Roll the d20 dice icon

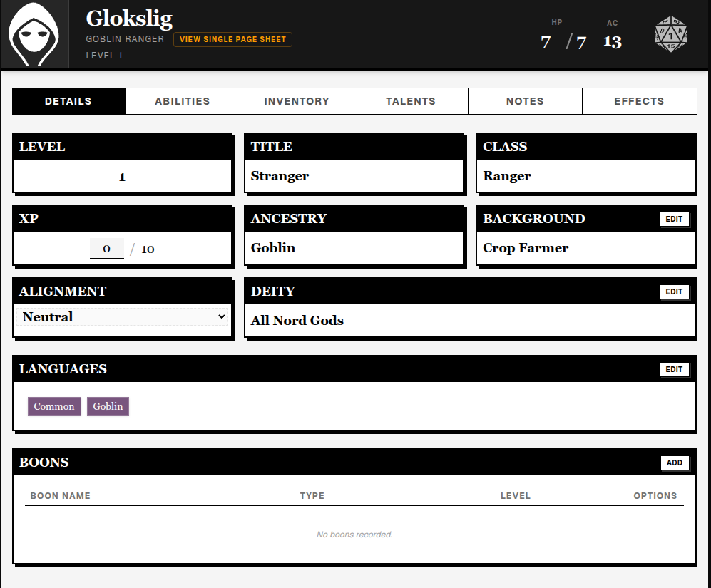pos(671,34)
